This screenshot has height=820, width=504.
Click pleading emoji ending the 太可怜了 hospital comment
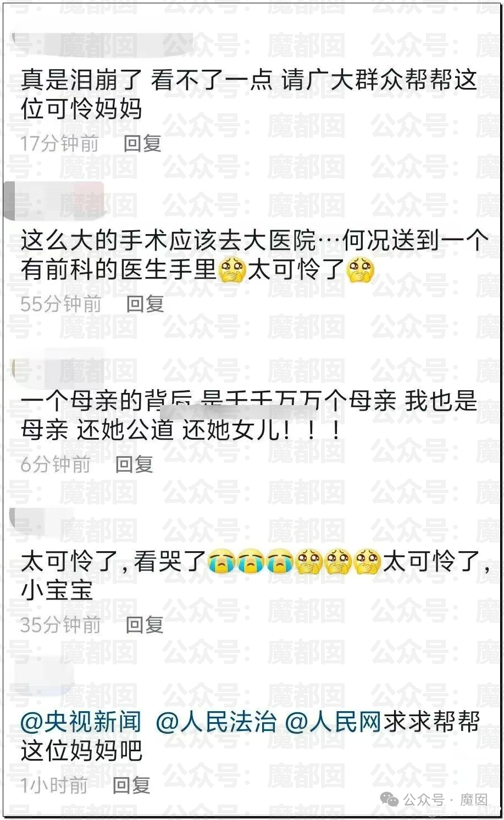pyautogui.click(x=361, y=270)
